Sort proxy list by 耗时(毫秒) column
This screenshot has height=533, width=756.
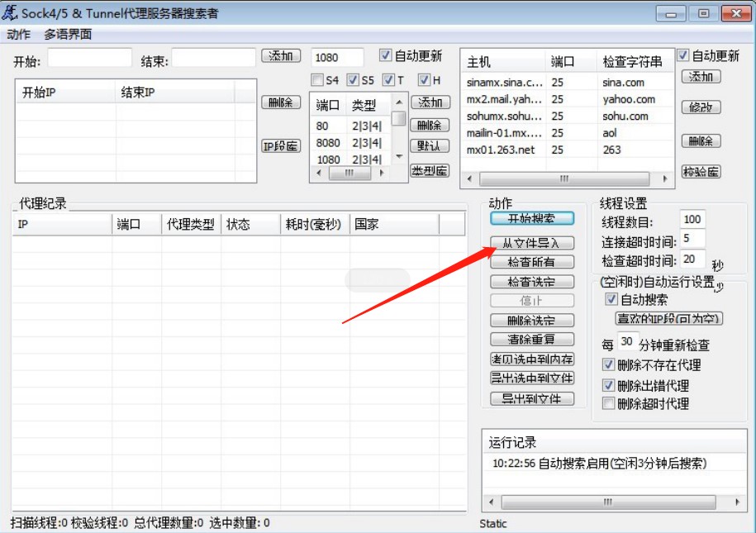(314, 224)
